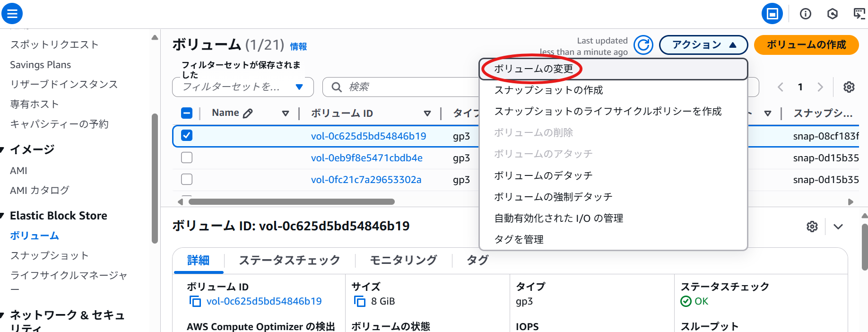Image resolution: width=868 pixels, height=332 pixels.
Task: Open the info circle icon in header
Action: tap(806, 14)
